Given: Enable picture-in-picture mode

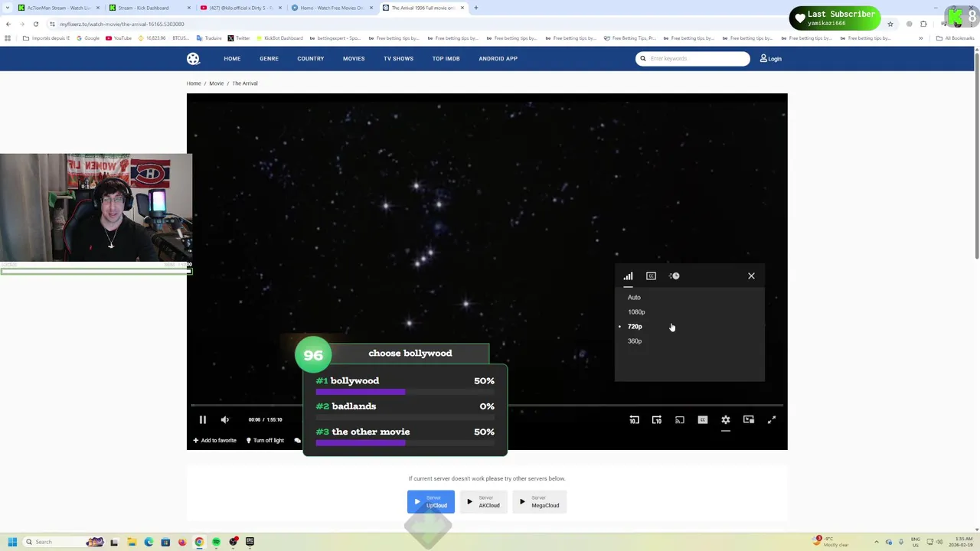Looking at the screenshot, I should pos(749,419).
